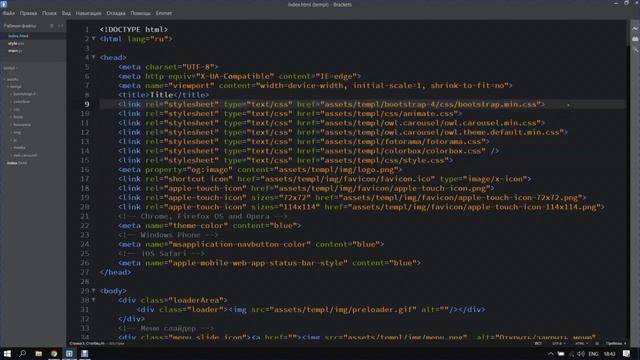640x360 pixels.
Task: Open the templ project dropdown
Action: [11, 68]
